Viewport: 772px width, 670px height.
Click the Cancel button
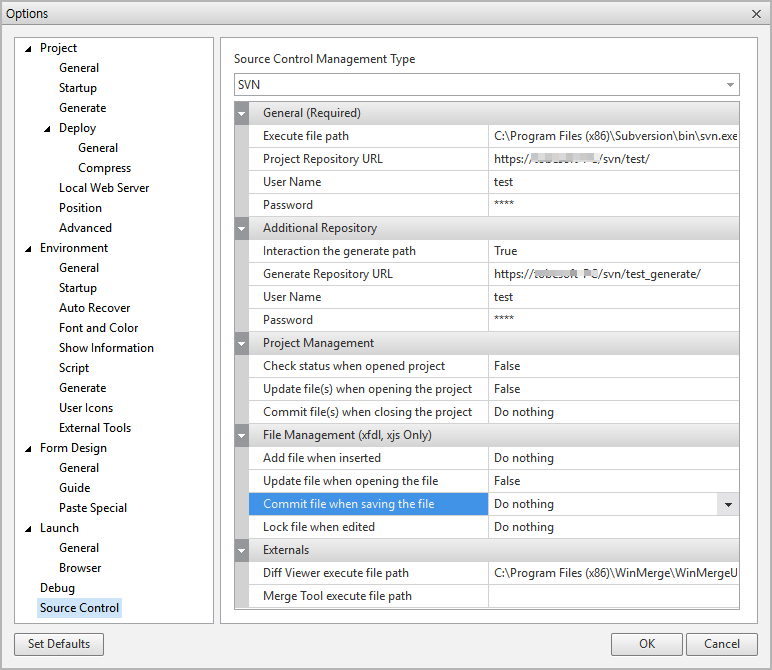pos(721,644)
